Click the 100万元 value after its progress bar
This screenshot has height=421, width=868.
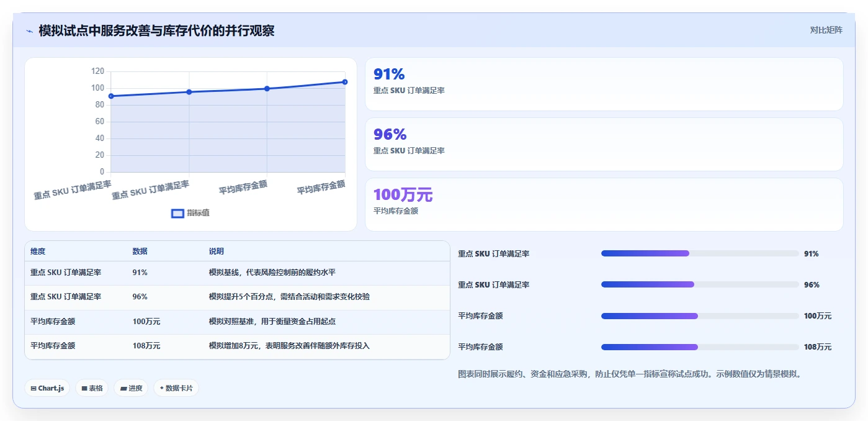(x=818, y=316)
